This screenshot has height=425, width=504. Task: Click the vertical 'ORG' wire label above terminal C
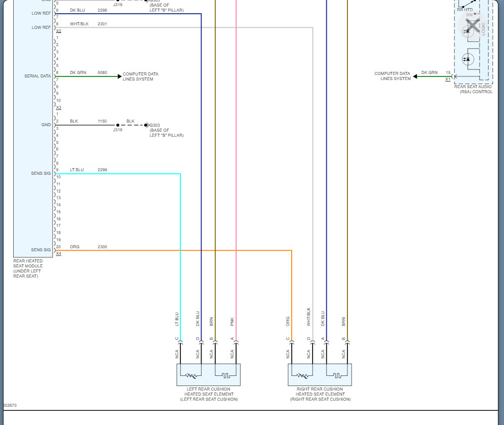pyautogui.click(x=288, y=322)
